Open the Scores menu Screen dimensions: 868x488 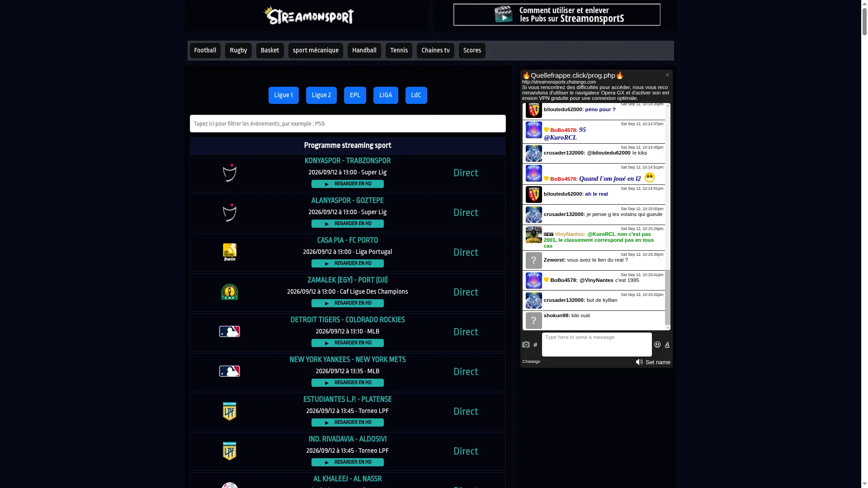[x=472, y=51]
